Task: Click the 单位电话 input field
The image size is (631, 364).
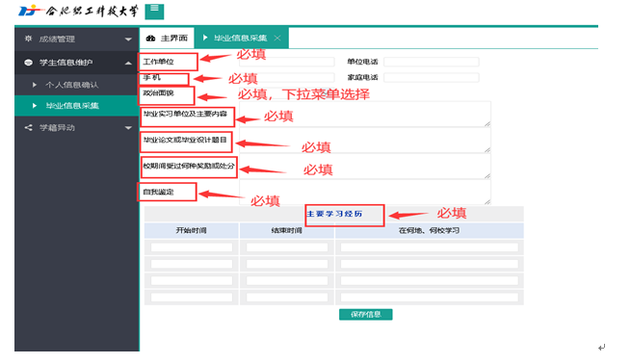Action: pyautogui.click(x=432, y=62)
